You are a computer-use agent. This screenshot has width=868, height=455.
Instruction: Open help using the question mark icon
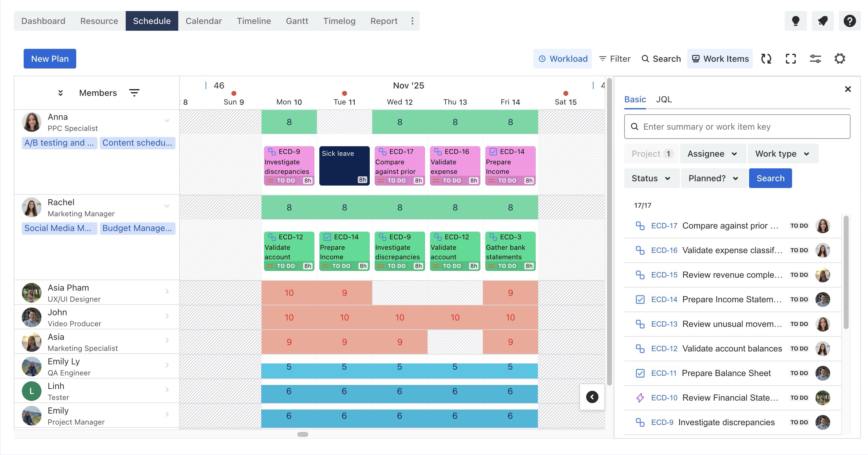tap(850, 21)
